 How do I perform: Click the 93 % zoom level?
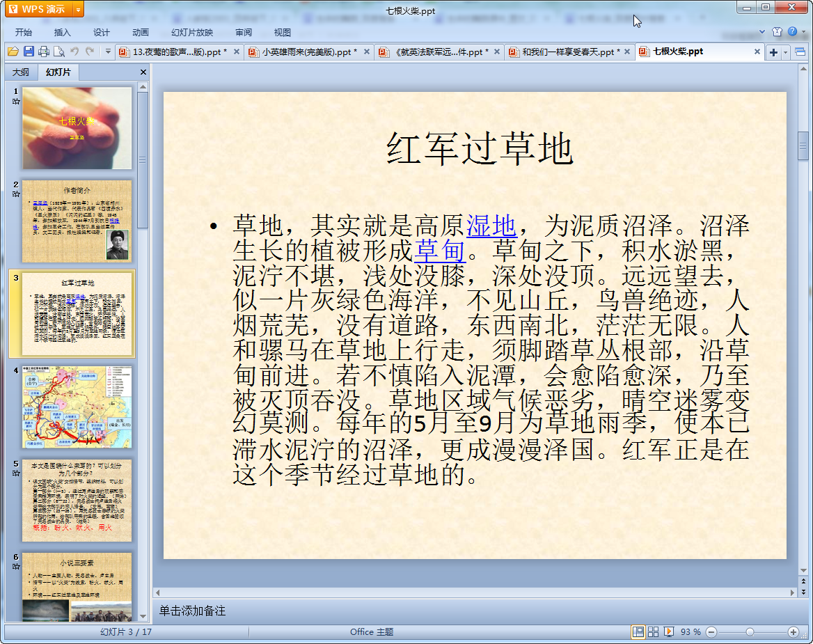click(690, 631)
